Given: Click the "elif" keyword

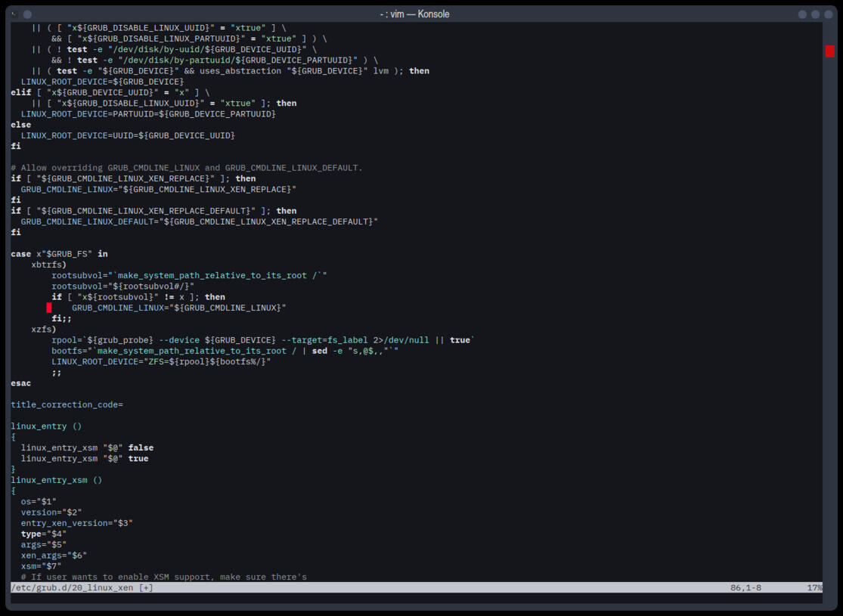Looking at the screenshot, I should click(21, 92).
